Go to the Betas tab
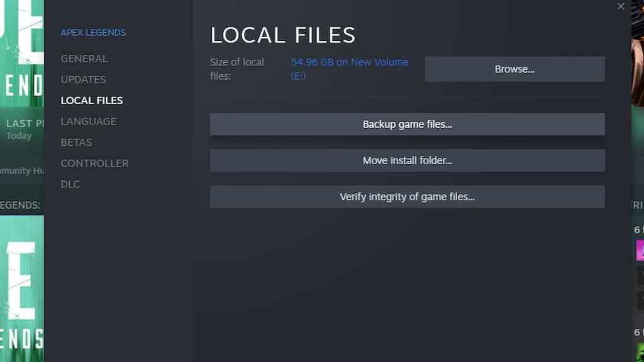Screen dimensions: 644x362 pos(76,143)
